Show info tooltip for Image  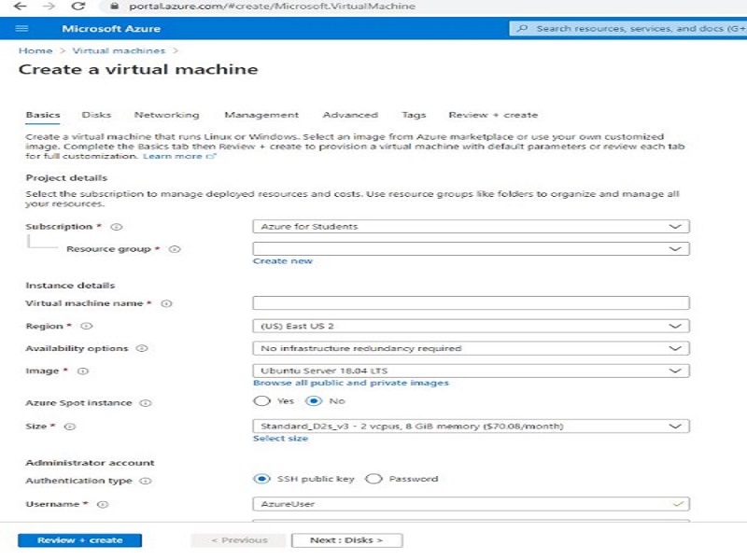(83, 371)
